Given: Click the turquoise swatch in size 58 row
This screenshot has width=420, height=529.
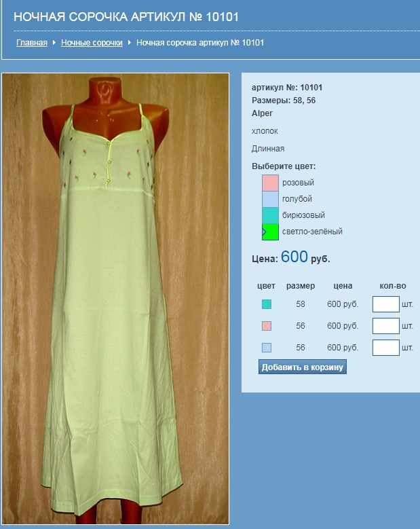Looking at the screenshot, I should point(266,304).
